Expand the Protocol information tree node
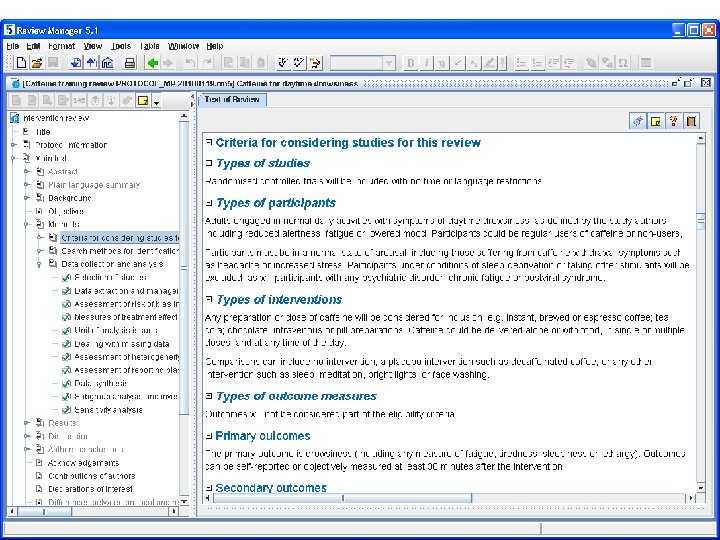Image resolution: width=720 pixels, height=540 pixels. pos(14,145)
